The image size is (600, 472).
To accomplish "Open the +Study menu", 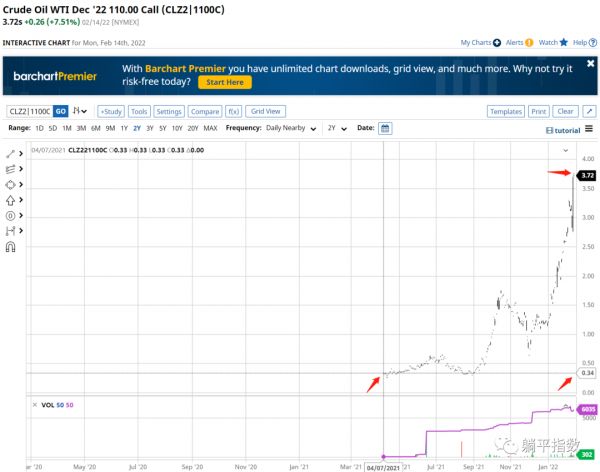I will pos(110,111).
